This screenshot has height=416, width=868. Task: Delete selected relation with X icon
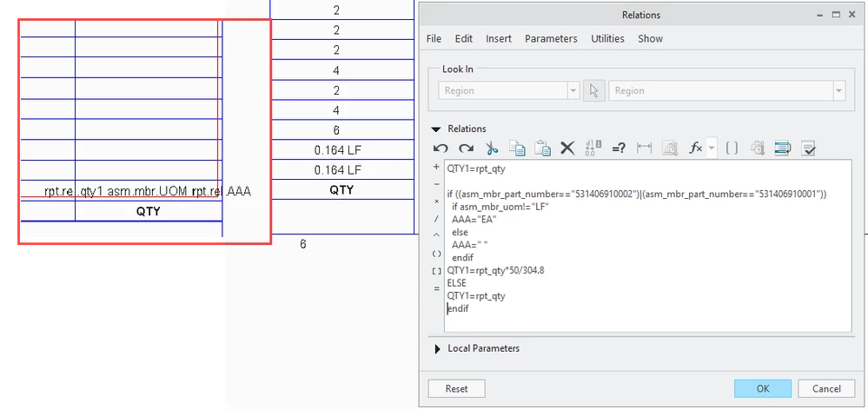[567, 148]
